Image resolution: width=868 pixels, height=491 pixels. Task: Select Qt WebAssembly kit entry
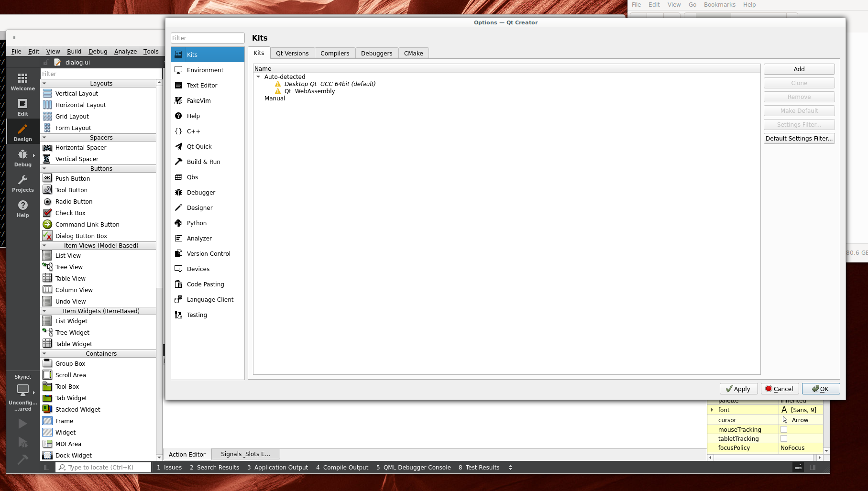[x=309, y=91]
